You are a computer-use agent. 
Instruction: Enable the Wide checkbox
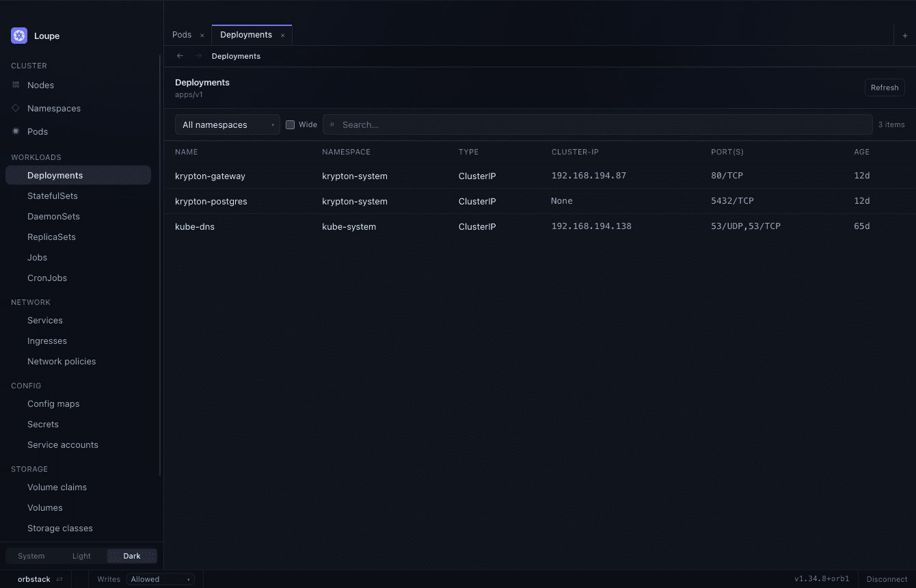pyautogui.click(x=290, y=124)
